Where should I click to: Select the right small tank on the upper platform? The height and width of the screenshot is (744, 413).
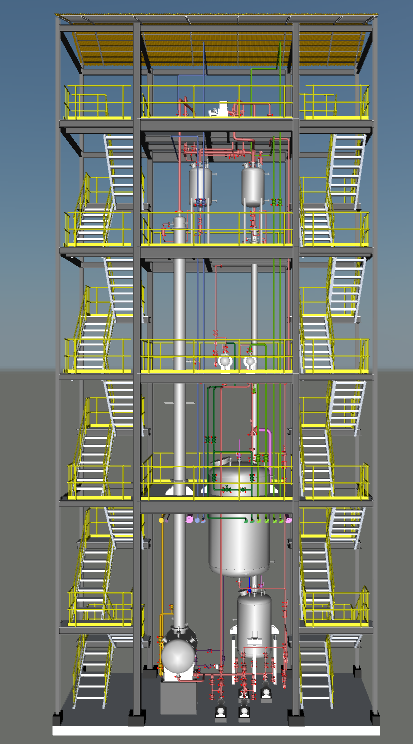coord(253,184)
